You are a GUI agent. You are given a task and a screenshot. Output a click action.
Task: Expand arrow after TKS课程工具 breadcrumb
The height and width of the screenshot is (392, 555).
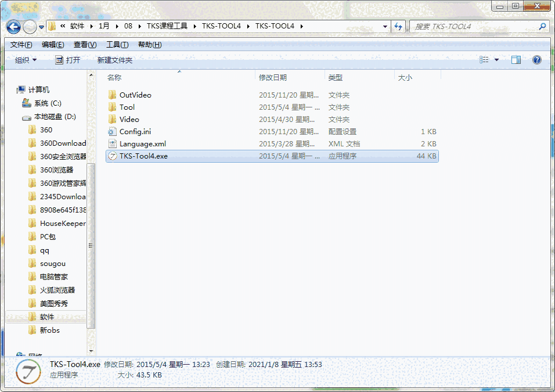pyautogui.click(x=194, y=26)
